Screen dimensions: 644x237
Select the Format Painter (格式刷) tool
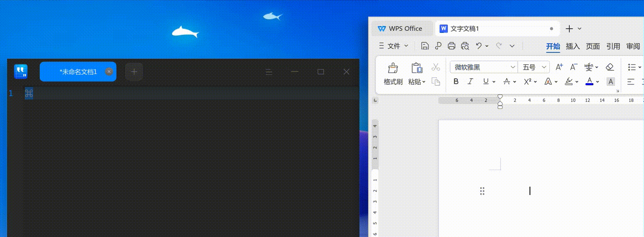click(x=393, y=74)
